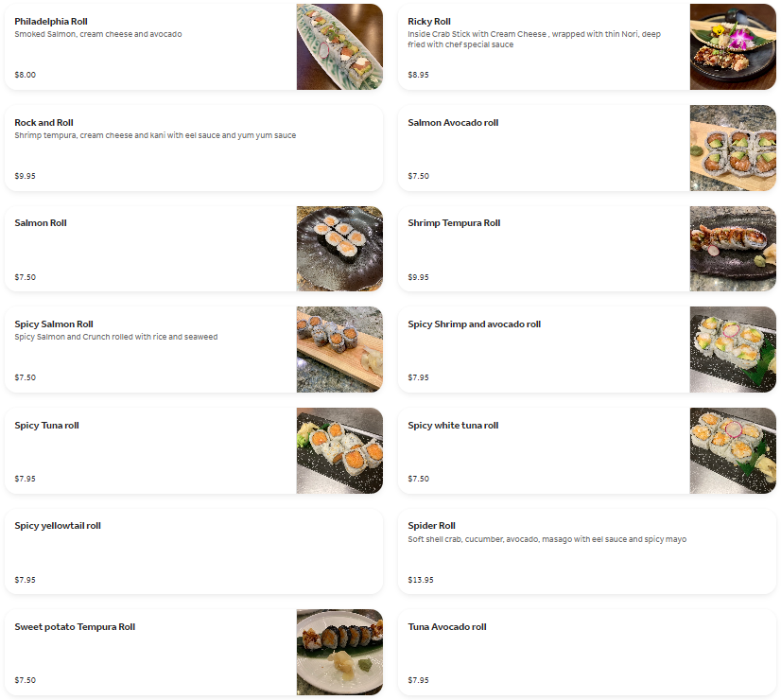The width and height of the screenshot is (781, 700).
Task: Select the Salmon Roll thumbnail image
Action: (339, 249)
